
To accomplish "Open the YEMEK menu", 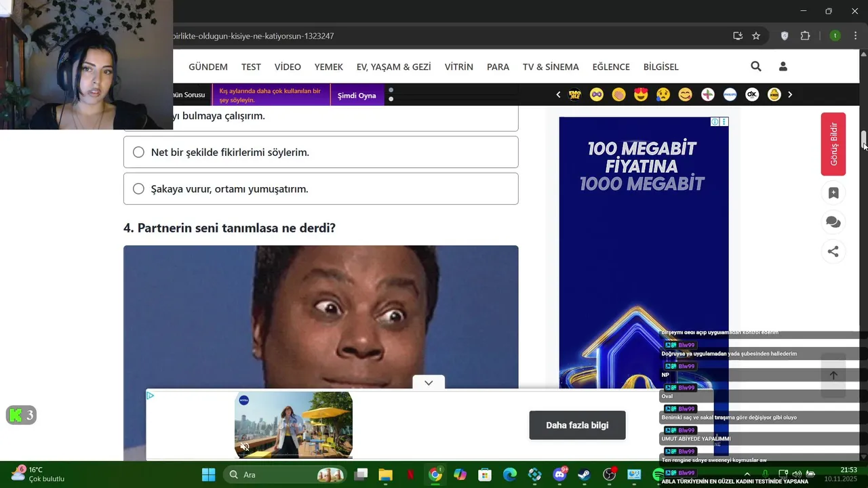I will click(329, 66).
